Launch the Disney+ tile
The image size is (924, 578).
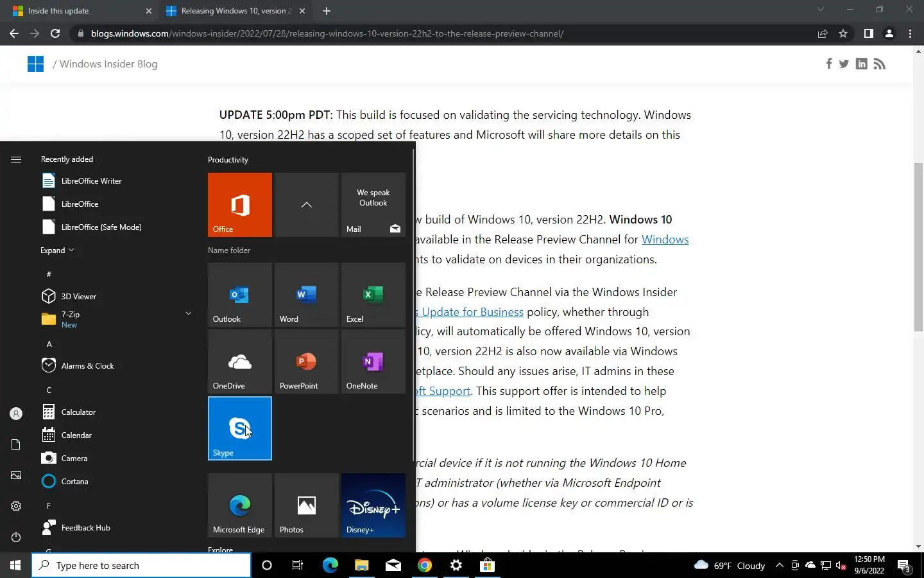coord(373,505)
